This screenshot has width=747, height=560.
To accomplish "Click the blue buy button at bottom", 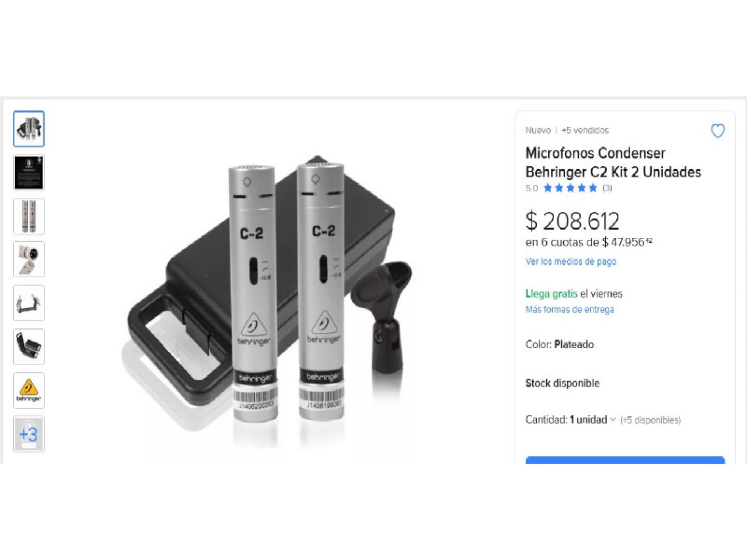I will point(625,460).
